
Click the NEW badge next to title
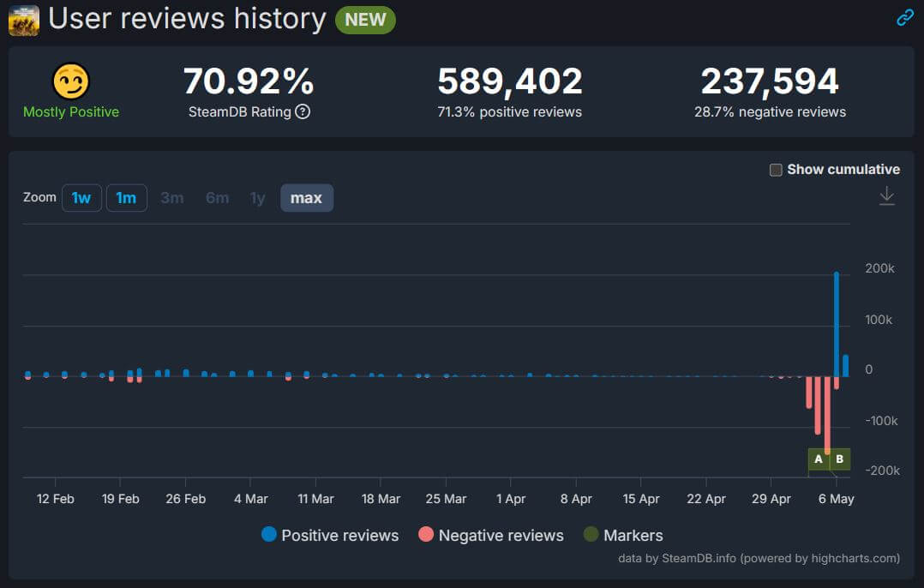point(365,20)
